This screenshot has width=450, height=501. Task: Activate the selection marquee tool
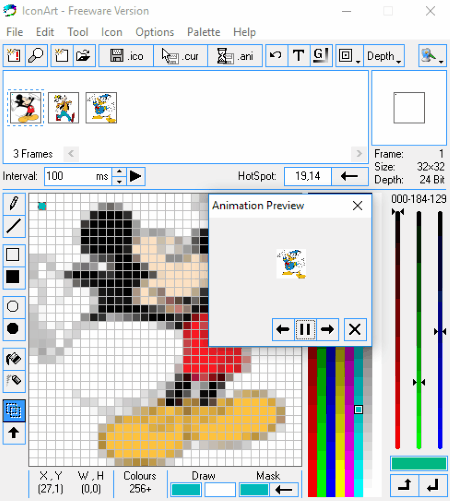(x=14, y=410)
